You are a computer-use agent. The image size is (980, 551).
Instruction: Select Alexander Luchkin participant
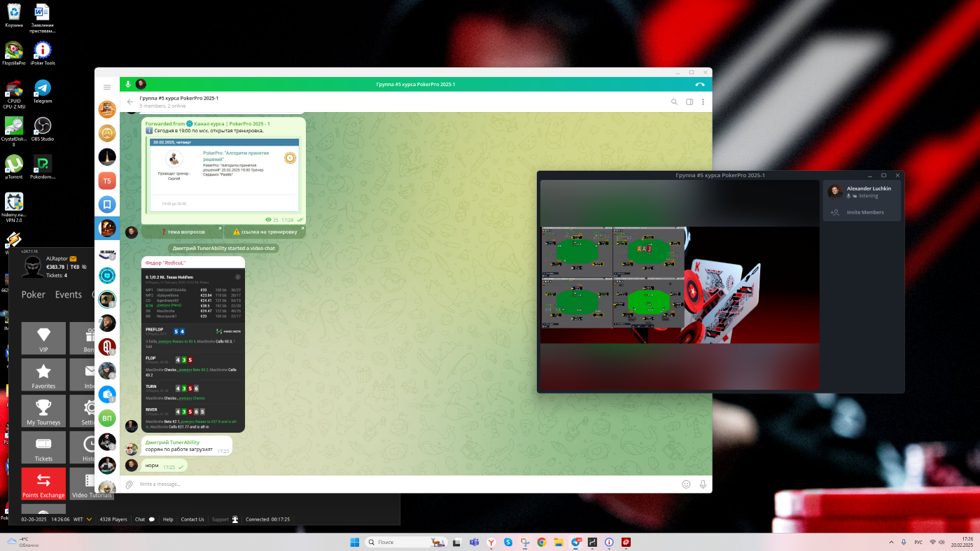coord(862,192)
